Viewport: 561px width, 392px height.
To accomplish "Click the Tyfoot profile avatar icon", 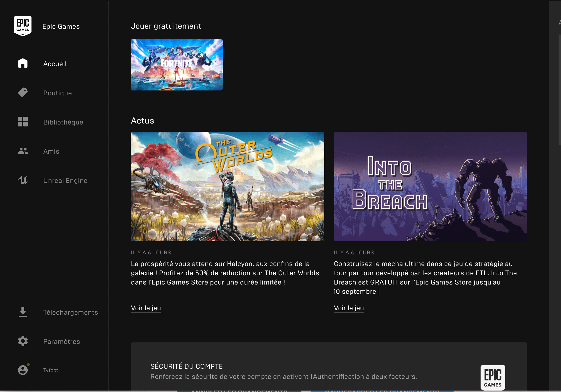I will (23, 370).
